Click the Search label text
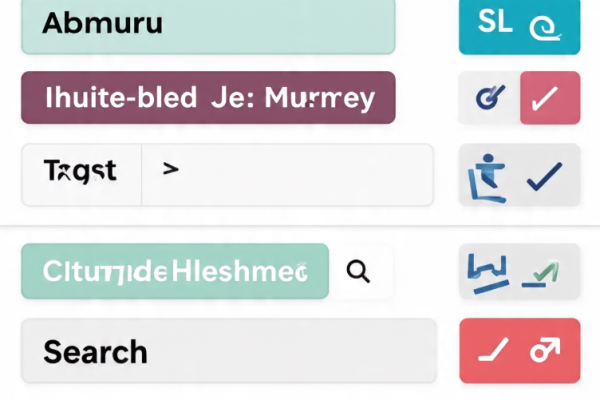Screen dimensions: 600x400 (x=95, y=351)
